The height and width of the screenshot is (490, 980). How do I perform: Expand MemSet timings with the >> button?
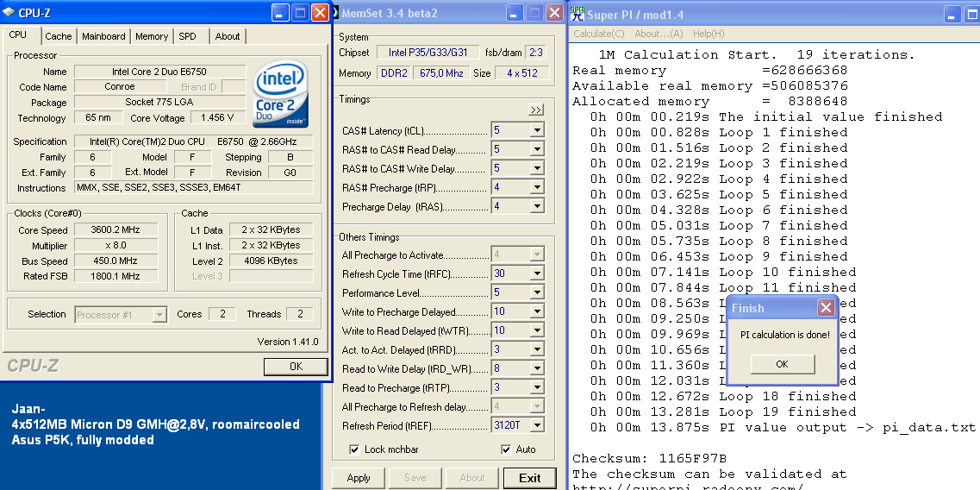coord(535,110)
